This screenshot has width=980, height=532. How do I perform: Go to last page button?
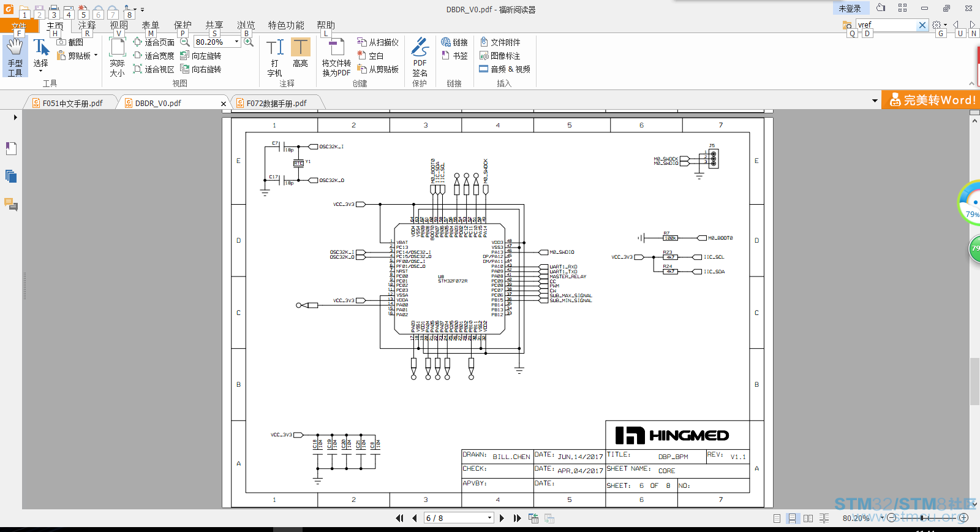(517, 518)
